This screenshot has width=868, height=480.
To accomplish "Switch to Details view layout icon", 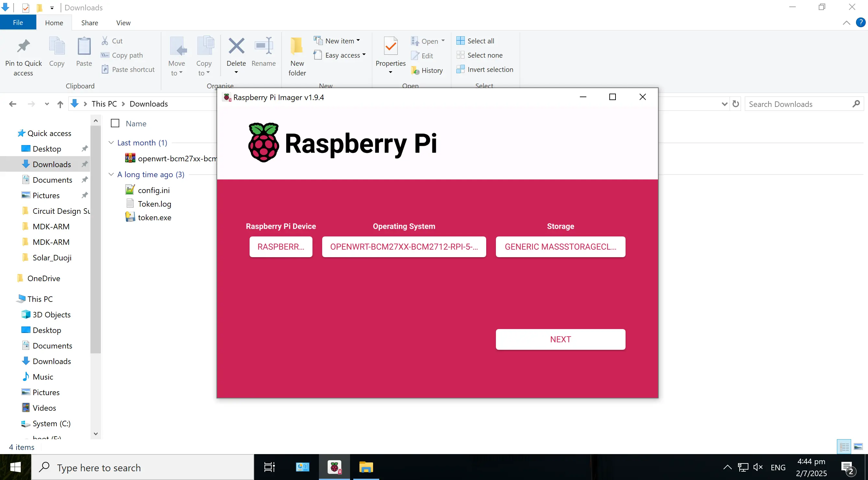I will [x=844, y=447].
